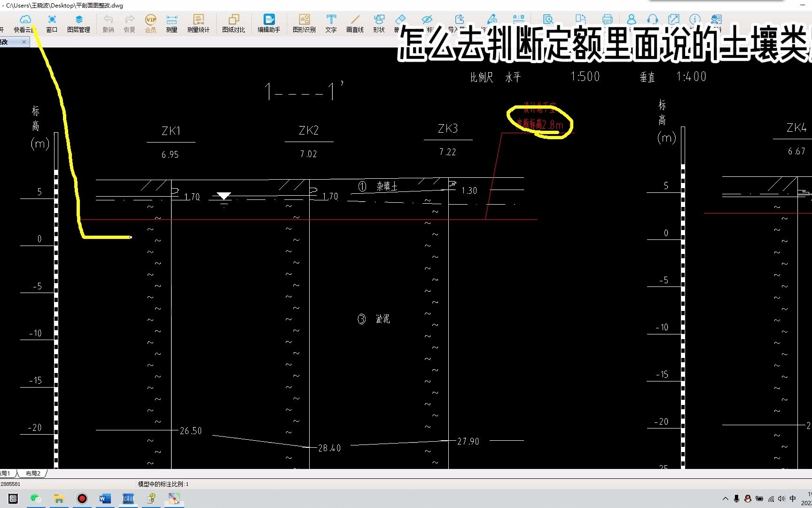Click the volume icon in system tray

tap(781, 499)
